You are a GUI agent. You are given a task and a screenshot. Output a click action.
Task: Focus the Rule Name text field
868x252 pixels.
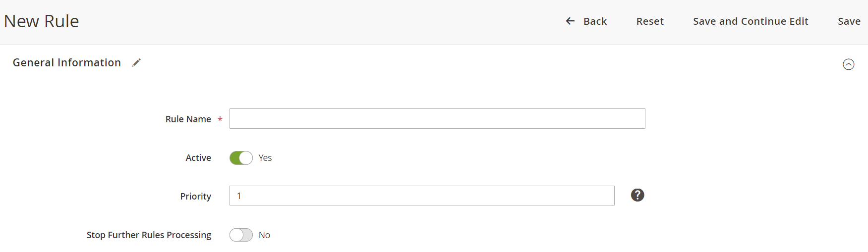437,119
